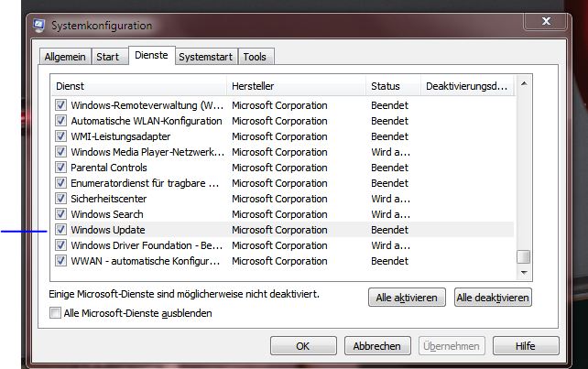This screenshot has width=588, height=369.
Task: Disable the WMI-Leistungsadapter checkbox
Action: [x=60, y=136]
